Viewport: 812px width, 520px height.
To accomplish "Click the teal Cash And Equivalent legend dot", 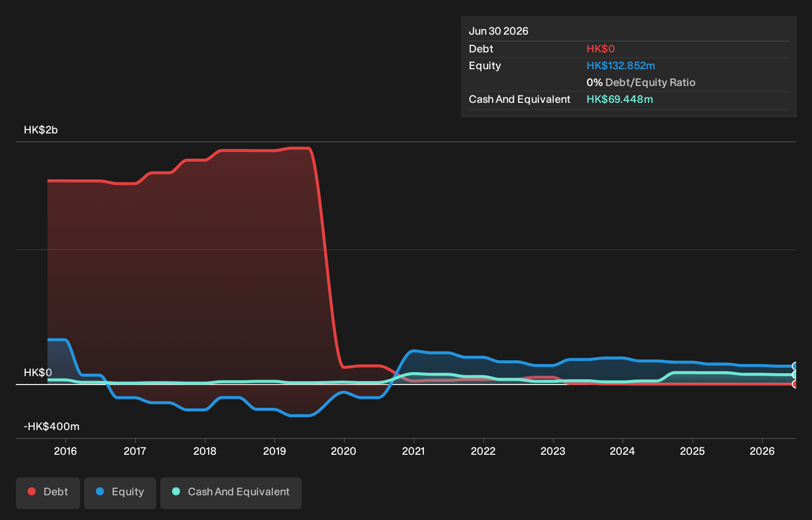I will tap(176, 491).
